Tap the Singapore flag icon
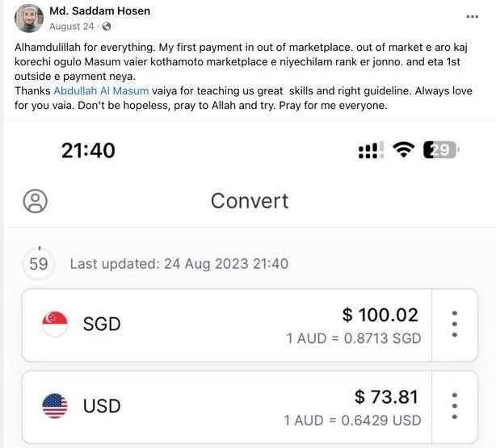Screen dimensions: 496x448 coord(55,324)
